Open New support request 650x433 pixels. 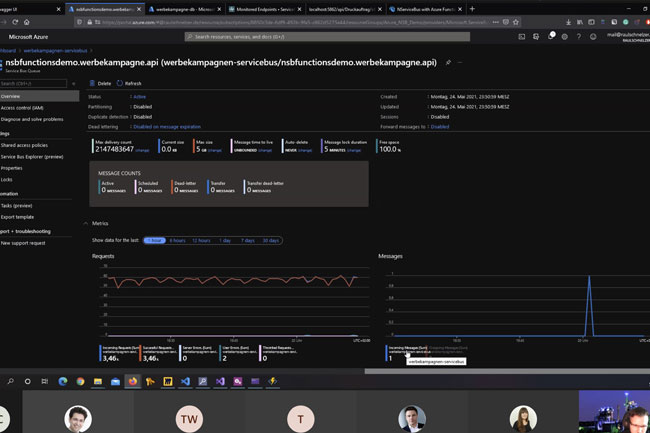click(23, 243)
